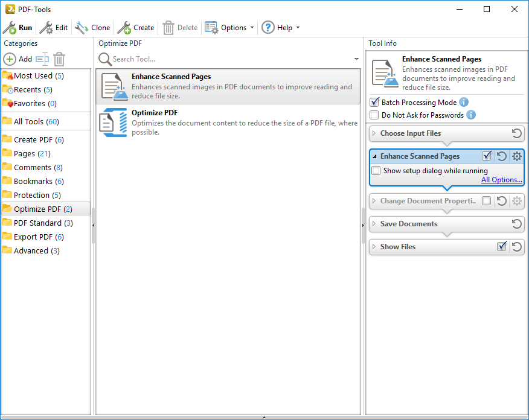529x420 pixels.
Task: Toggle Batch Processing Mode checkbox
Action: pos(374,102)
